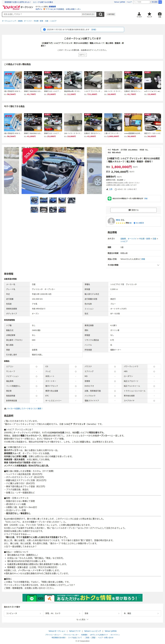Watch-star the 200 ハイエース item priced 18,000円
This screenshot has height=644, width=165.
(119, 86)
